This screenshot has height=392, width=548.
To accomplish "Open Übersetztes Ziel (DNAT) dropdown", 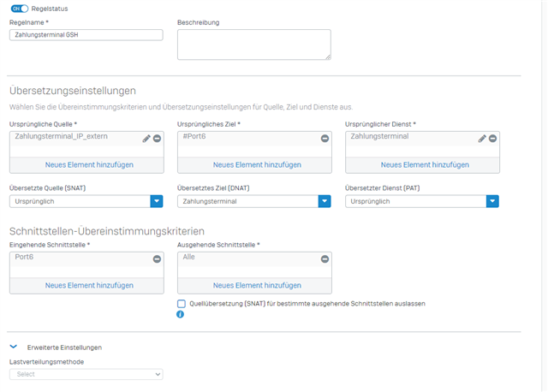I will (254, 201).
